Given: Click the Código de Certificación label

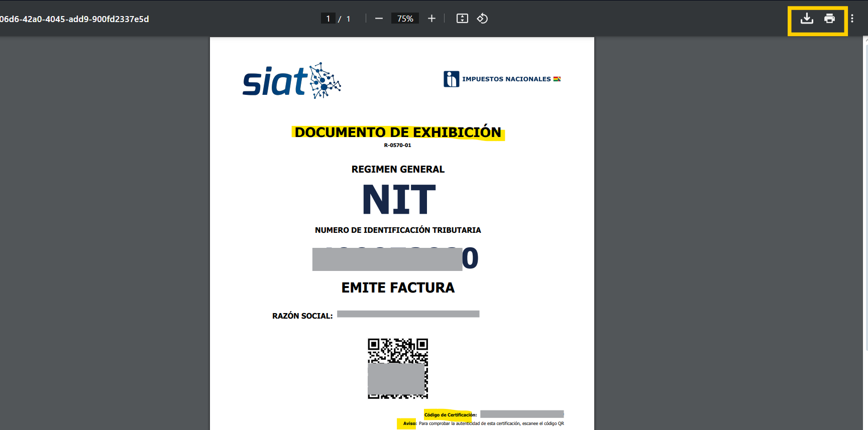Looking at the screenshot, I should (451, 415).
